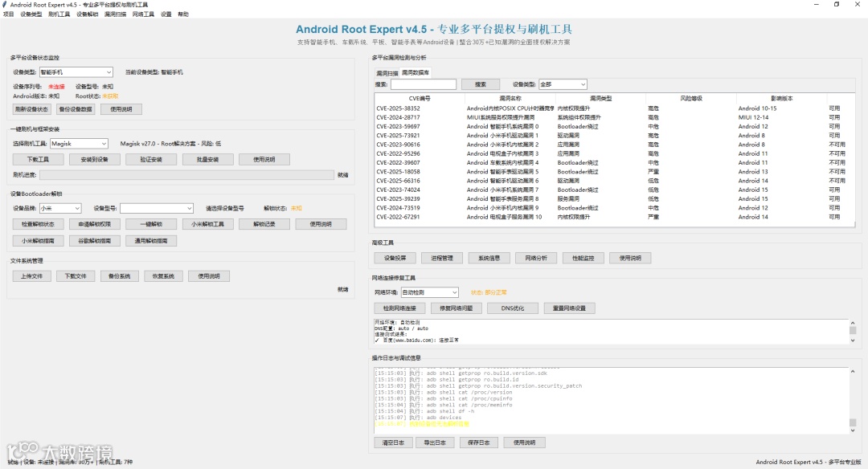868x469 pixels.
Task: Click the 申请解锁权限 button
Action: [x=95, y=224]
